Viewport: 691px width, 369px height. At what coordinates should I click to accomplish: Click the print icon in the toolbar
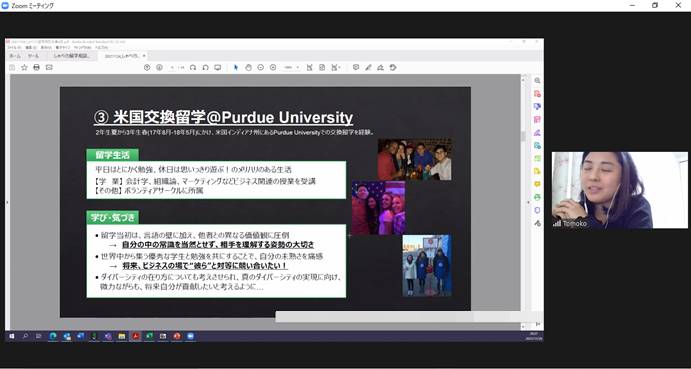(37, 67)
